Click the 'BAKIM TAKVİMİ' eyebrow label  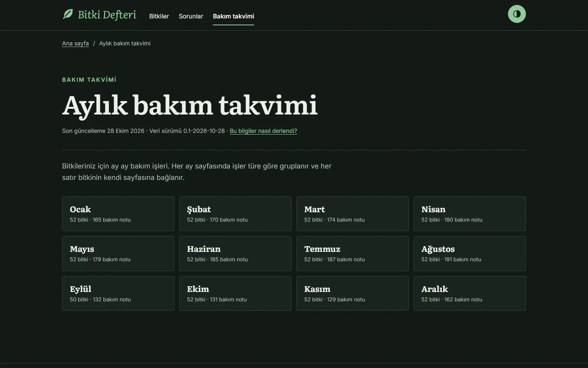coord(89,80)
